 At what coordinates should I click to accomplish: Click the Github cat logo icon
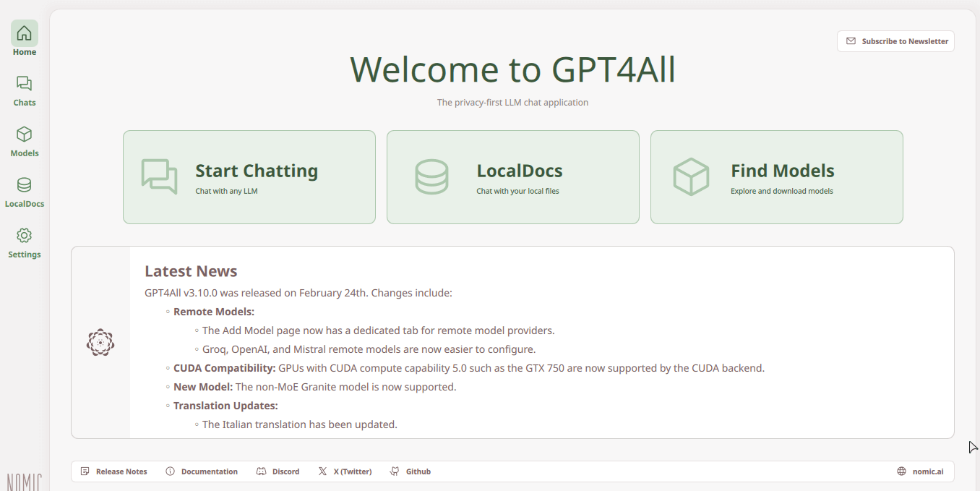pos(395,471)
